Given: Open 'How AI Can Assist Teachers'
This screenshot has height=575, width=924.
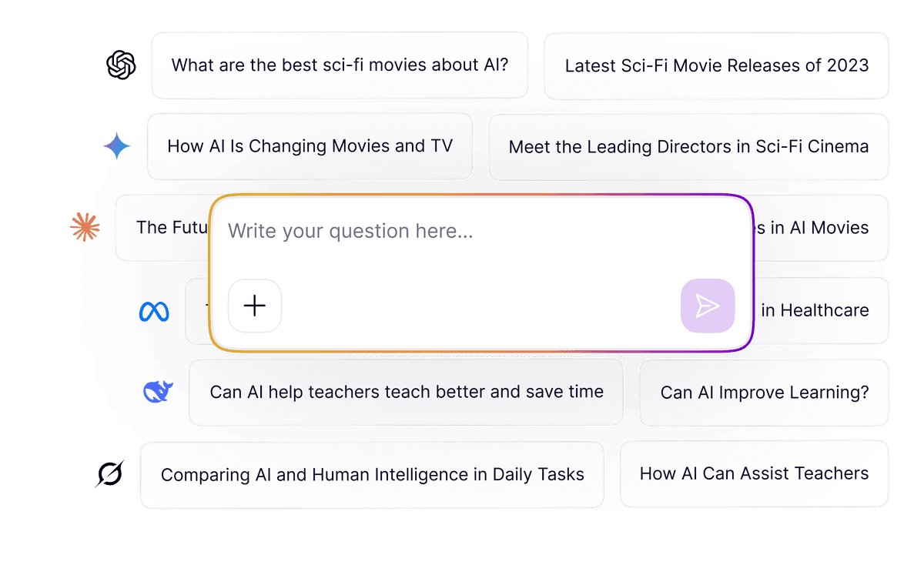Looking at the screenshot, I should (754, 474).
